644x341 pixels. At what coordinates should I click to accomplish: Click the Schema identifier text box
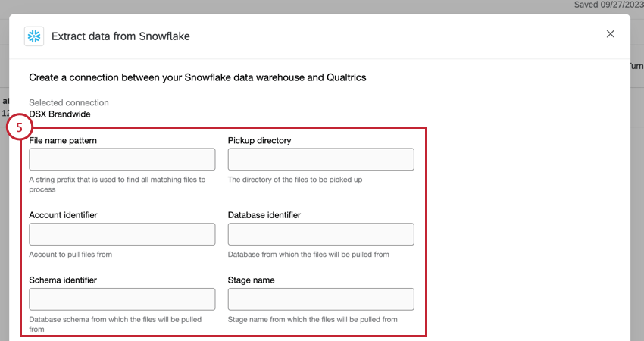[122, 299]
